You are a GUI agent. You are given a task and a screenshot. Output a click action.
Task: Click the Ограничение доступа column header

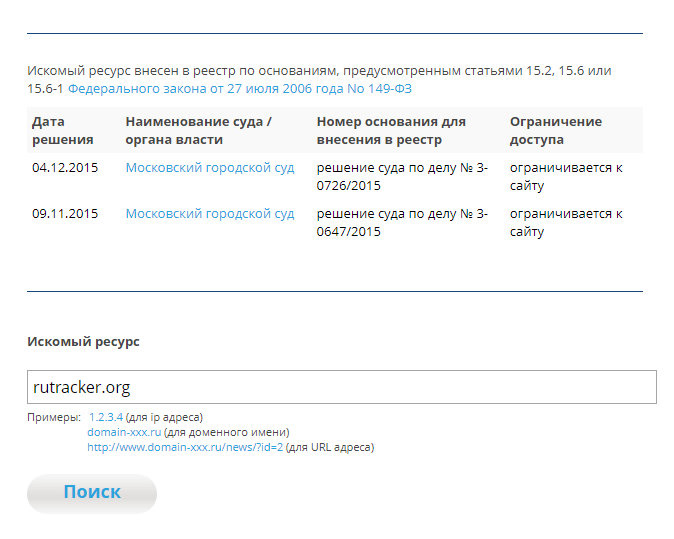(x=556, y=131)
